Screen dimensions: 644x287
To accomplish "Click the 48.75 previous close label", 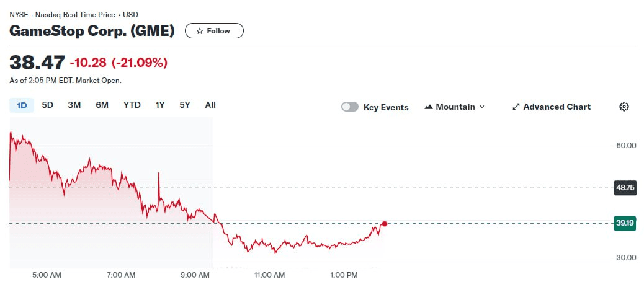I will point(625,188).
